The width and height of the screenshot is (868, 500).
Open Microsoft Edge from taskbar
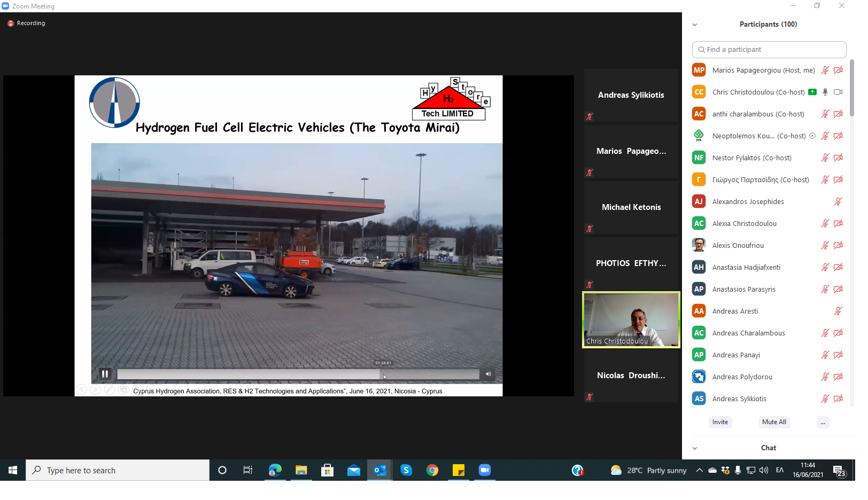275,470
